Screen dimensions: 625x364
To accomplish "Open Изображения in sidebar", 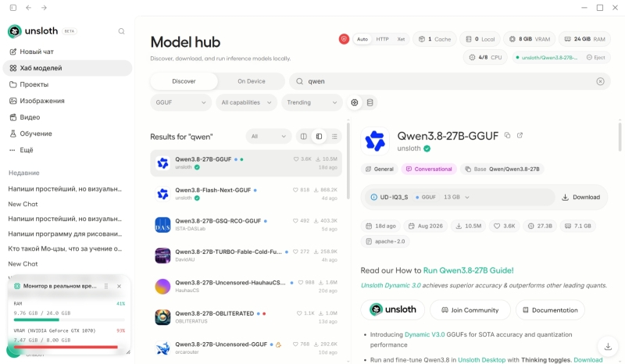I will (x=67, y=101).
